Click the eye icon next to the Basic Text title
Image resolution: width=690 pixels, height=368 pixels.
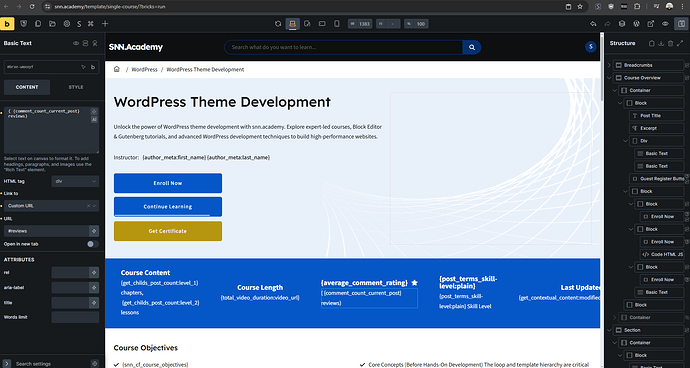[x=76, y=43]
